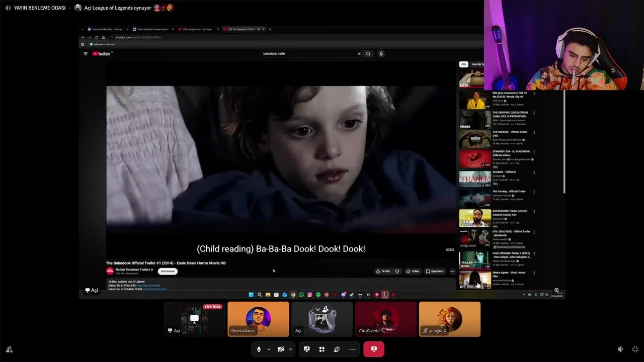Viewport: 644px width, 362px height.
Task: Go to YouTube home via logo
Action: (102, 54)
